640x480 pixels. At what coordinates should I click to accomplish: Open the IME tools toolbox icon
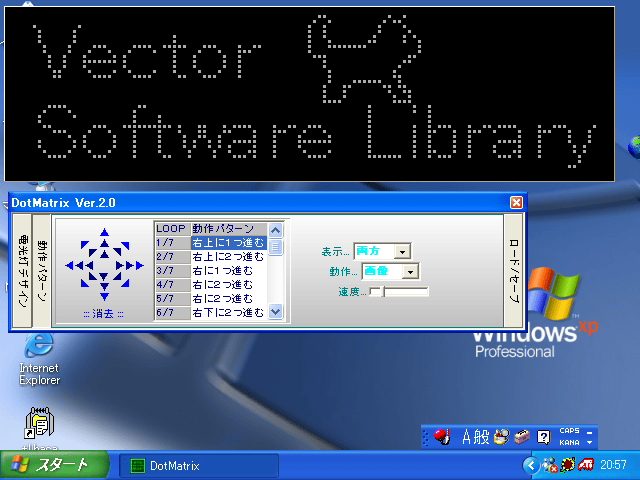[x=522, y=437]
